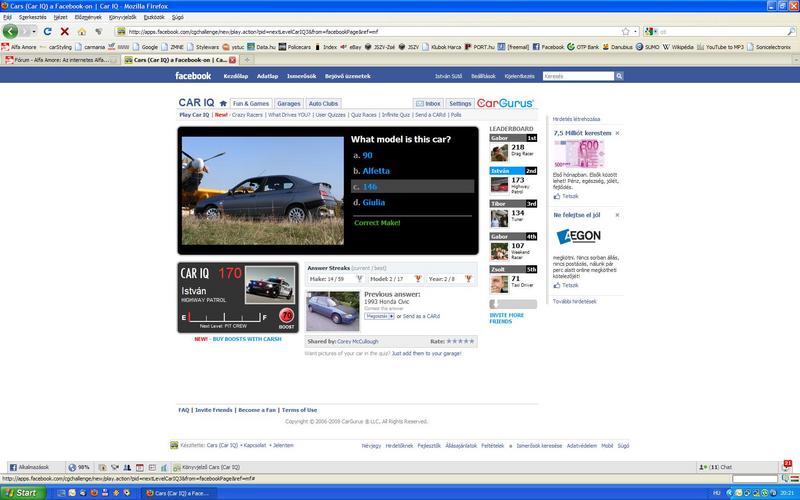Image resolution: width=800 pixels, height=500 pixels.
Task: Click the Windows Start button
Action: pos(22,493)
